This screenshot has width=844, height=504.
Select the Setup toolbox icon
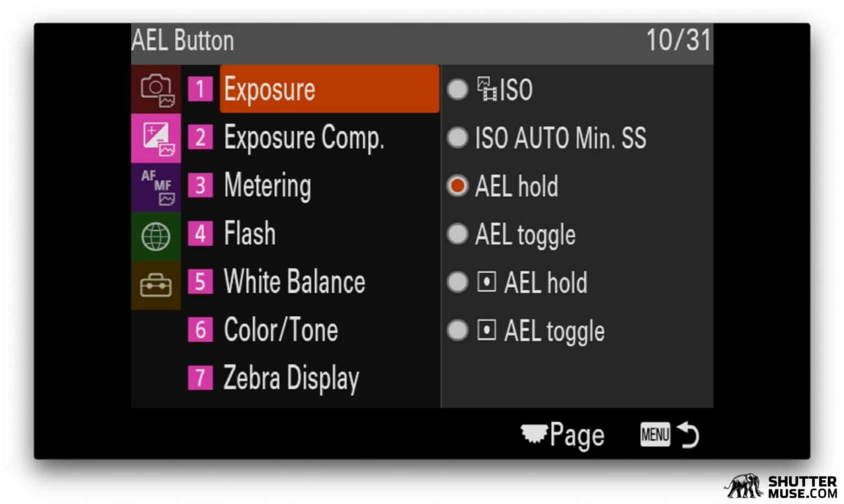(x=156, y=285)
